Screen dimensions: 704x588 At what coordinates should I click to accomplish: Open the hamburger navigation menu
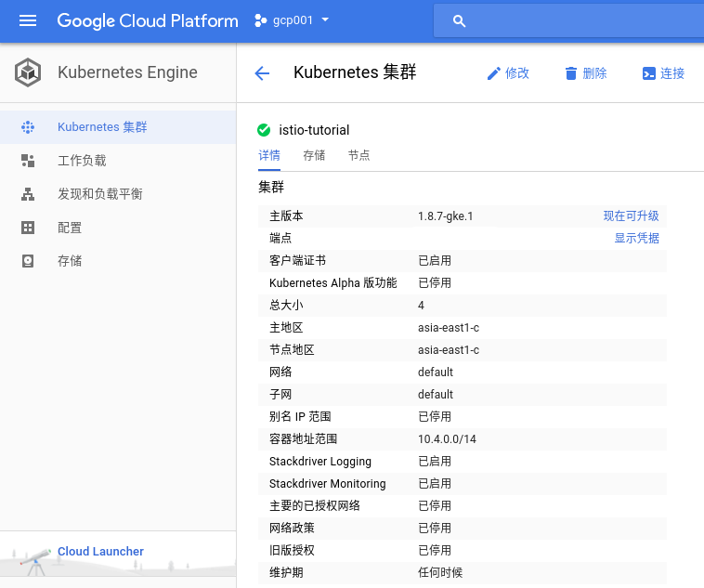coord(28,20)
